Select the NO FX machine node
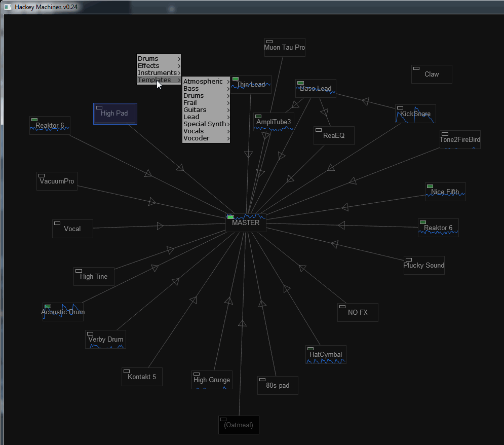 coord(358,312)
